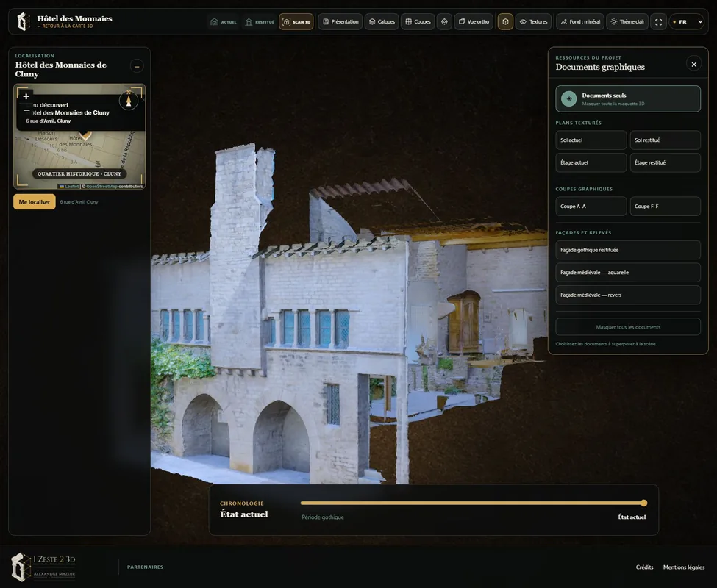Click the Hôtel des Monnaies map marker
The height and width of the screenshot is (588, 717).
(85, 135)
